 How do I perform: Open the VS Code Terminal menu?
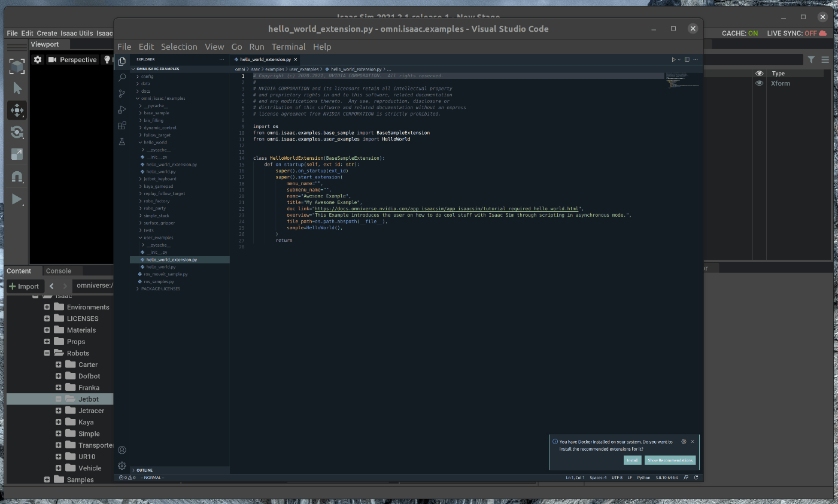click(x=289, y=47)
